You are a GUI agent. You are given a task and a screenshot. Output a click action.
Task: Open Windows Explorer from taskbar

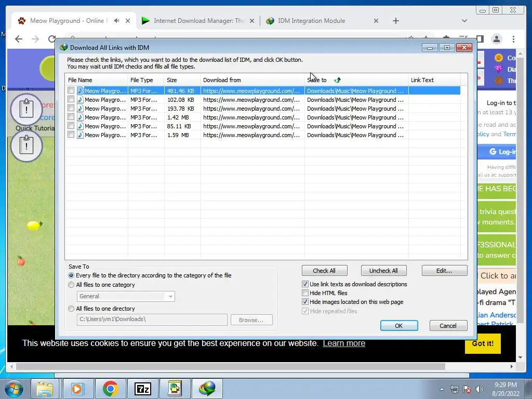(x=45, y=389)
